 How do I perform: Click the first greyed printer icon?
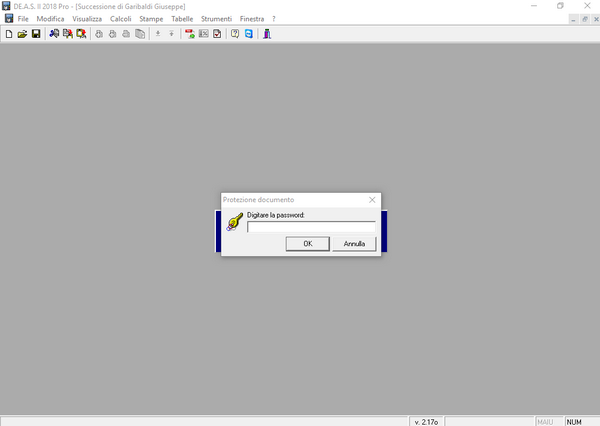(99, 34)
